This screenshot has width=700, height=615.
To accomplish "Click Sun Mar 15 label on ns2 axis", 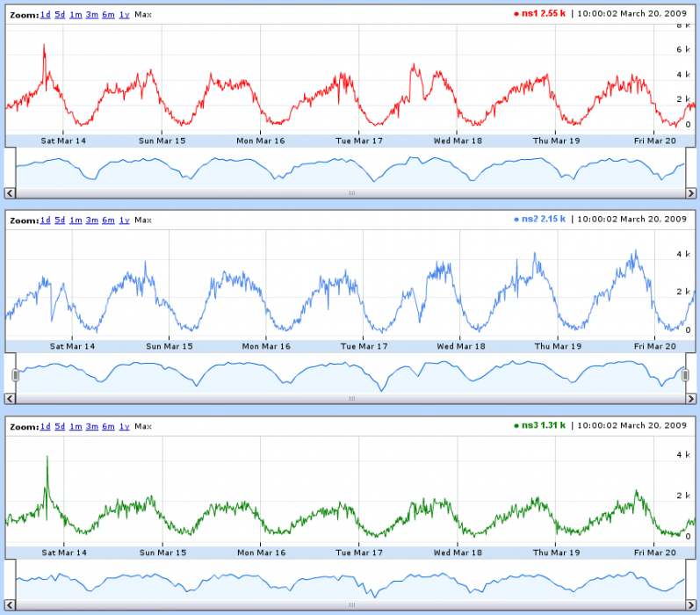I will [170, 346].
